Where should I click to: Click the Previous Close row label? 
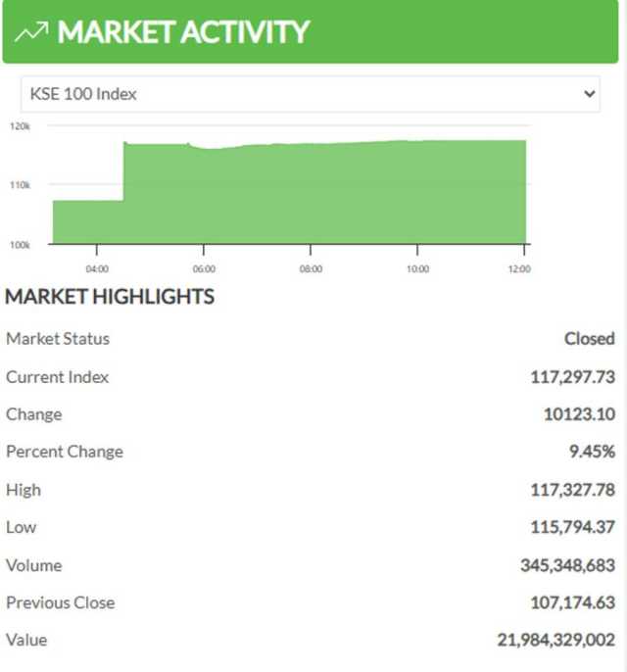point(60,602)
